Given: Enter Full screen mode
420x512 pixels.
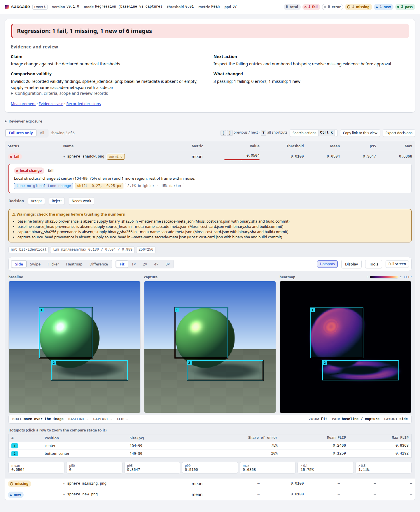Looking at the screenshot, I should [397, 264].
